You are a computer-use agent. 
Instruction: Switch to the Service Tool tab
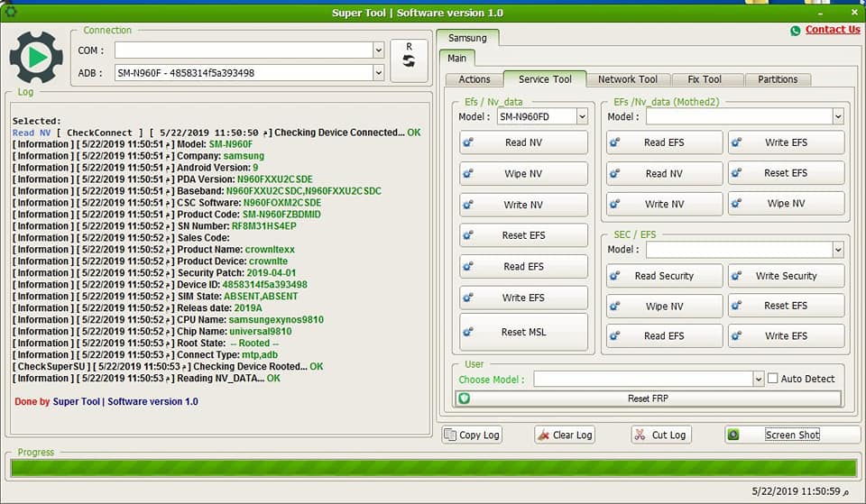click(x=545, y=79)
